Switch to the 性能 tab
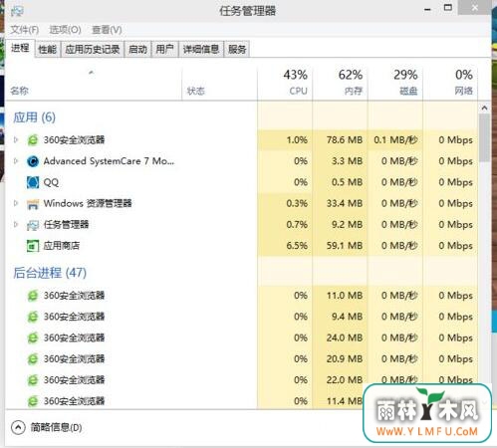 pyautogui.click(x=48, y=50)
